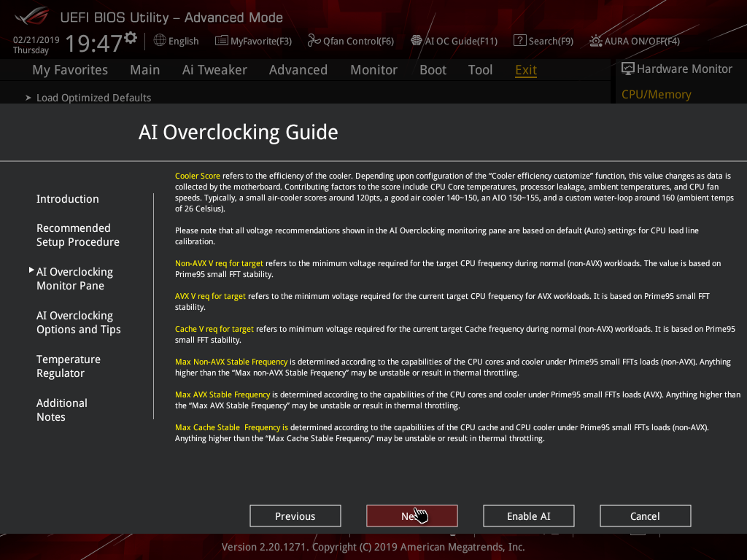The image size is (747, 560).
Task: Click the MyFavorite list icon
Action: point(222,41)
